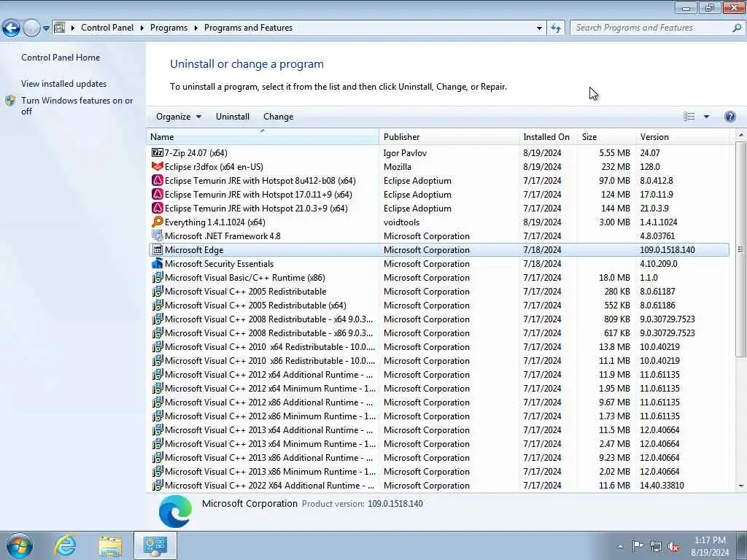Go back with the Back arrow button
This screenshot has width=747, height=560.
click(x=11, y=28)
